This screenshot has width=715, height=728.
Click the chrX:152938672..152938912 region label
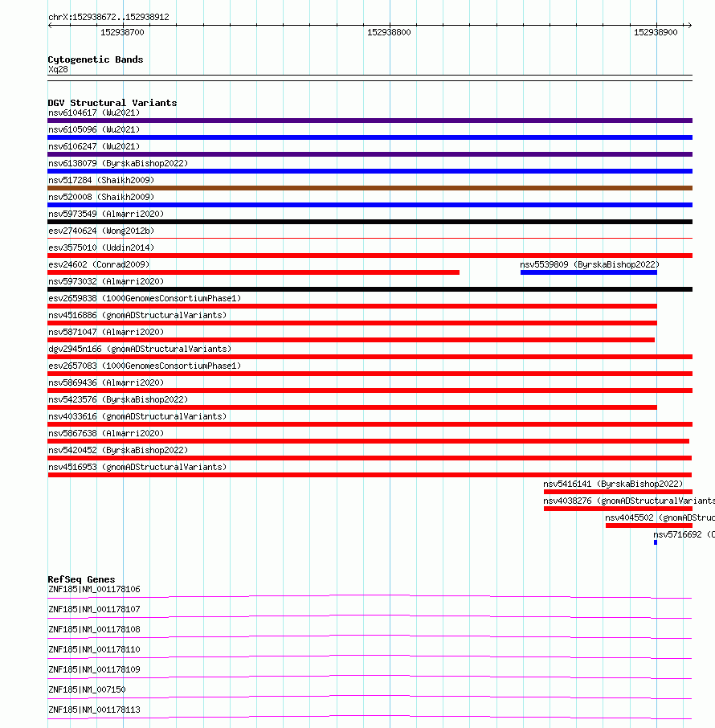pyautogui.click(x=108, y=17)
